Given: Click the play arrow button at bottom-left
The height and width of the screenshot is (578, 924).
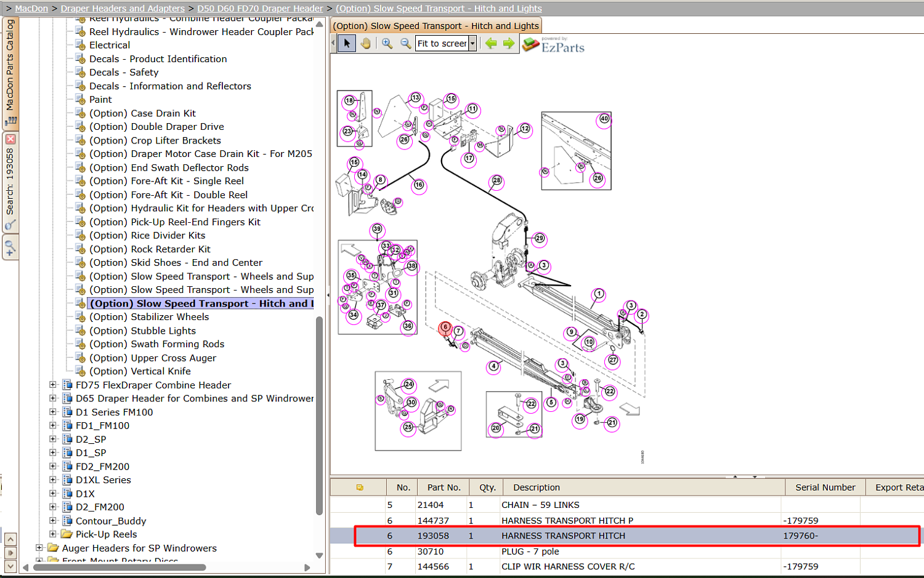Looking at the screenshot, I should tap(10, 552).
